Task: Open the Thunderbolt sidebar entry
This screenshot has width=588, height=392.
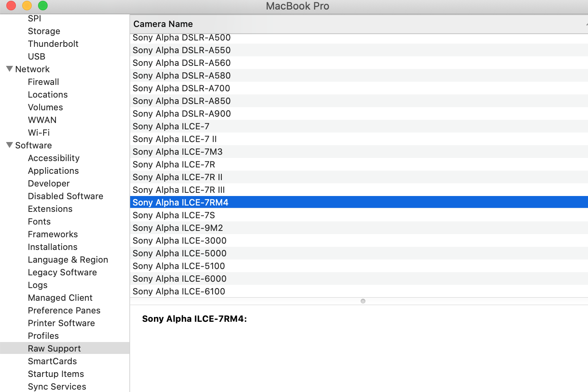Action: coord(53,44)
